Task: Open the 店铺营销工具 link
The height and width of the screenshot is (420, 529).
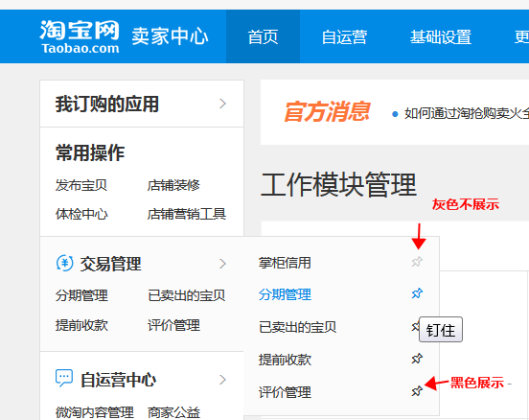Action: [187, 214]
